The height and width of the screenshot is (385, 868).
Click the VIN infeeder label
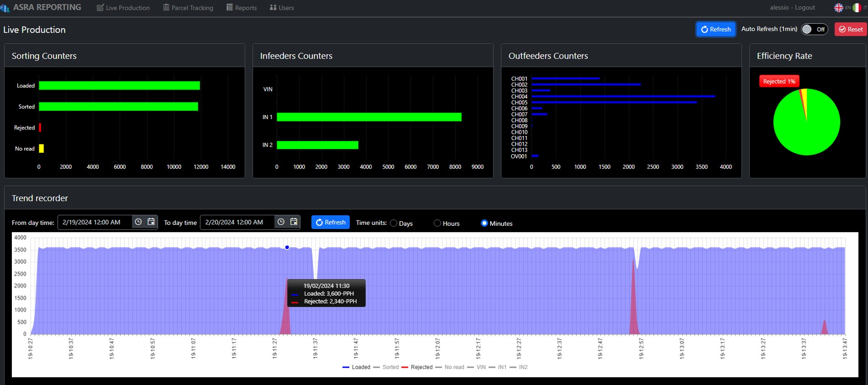coord(268,89)
